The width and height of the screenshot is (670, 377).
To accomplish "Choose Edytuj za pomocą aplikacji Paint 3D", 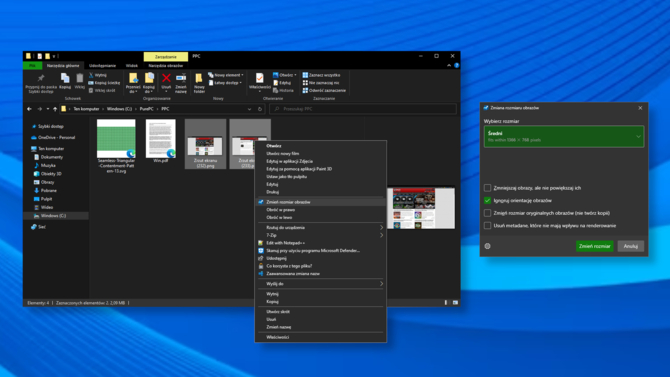I will [x=320, y=169].
